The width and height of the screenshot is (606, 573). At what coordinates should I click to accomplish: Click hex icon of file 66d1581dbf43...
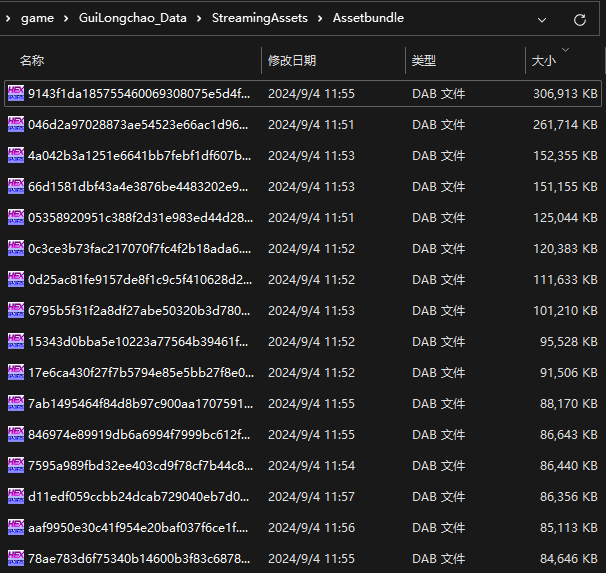click(16, 187)
